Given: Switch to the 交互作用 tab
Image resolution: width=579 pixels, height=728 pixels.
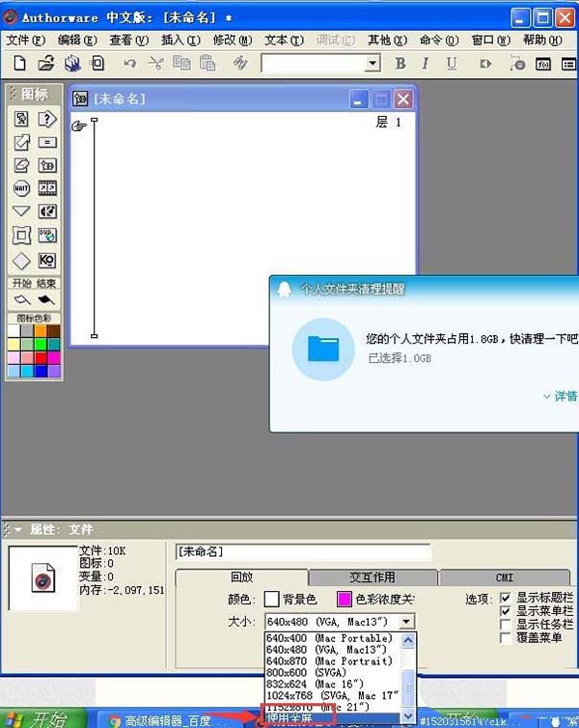Looking at the screenshot, I should pyautogui.click(x=372, y=577).
